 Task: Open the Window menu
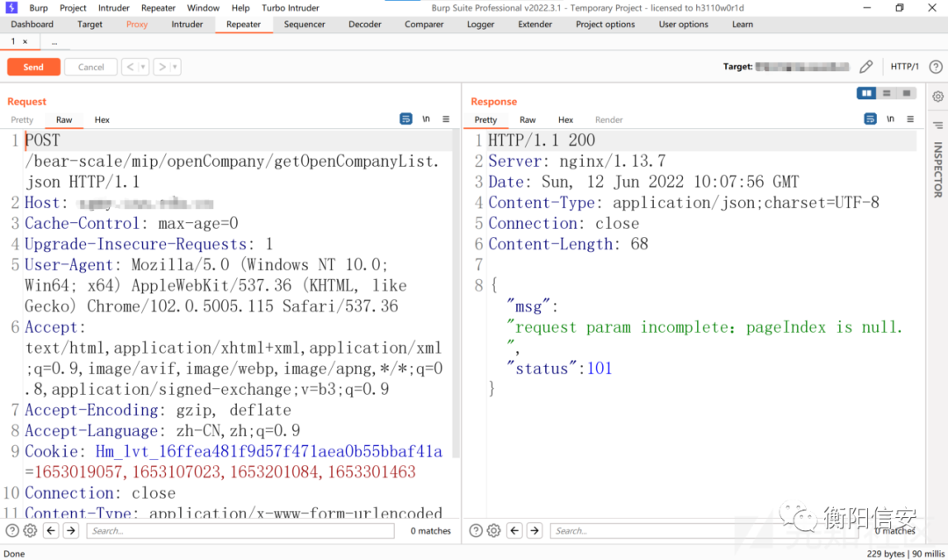tap(203, 8)
